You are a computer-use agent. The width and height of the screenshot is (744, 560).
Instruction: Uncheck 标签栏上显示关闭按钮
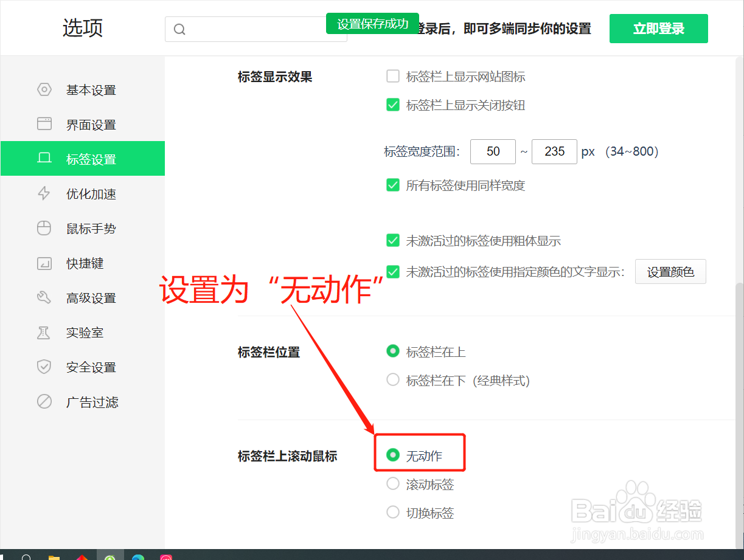[x=392, y=105]
